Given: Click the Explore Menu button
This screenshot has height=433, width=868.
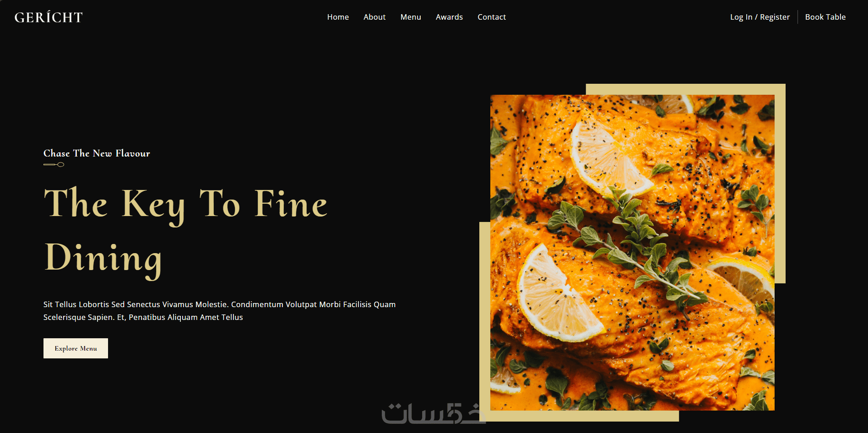Looking at the screenshot, I should 76,348.
